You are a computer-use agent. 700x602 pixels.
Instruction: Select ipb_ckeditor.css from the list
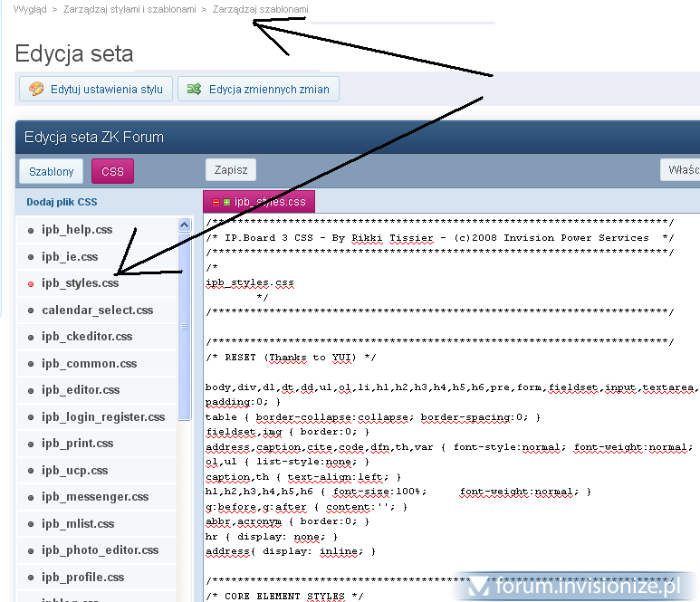(87, 337)
